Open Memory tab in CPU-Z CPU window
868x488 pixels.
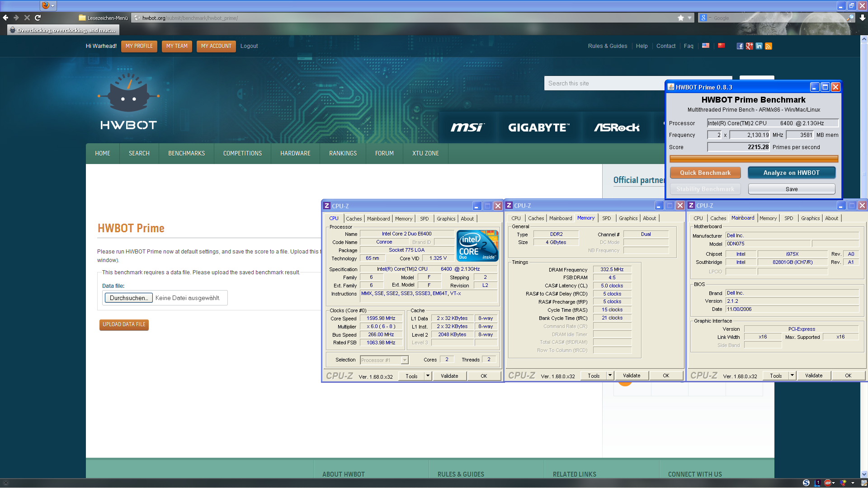pyautogui.click(x=404, y=219)
